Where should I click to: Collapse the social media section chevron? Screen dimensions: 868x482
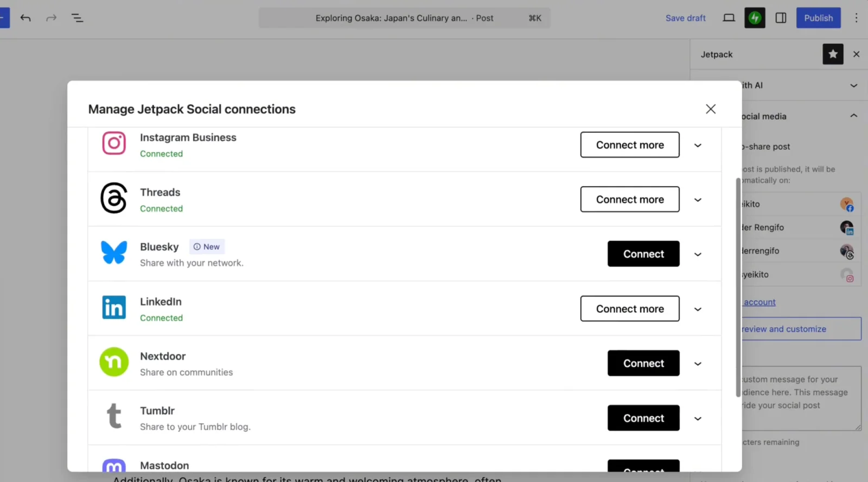click(853, 116)
